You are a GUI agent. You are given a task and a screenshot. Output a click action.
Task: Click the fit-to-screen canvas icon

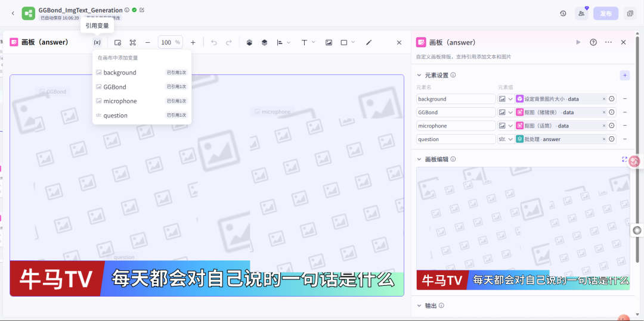[132, 42]
